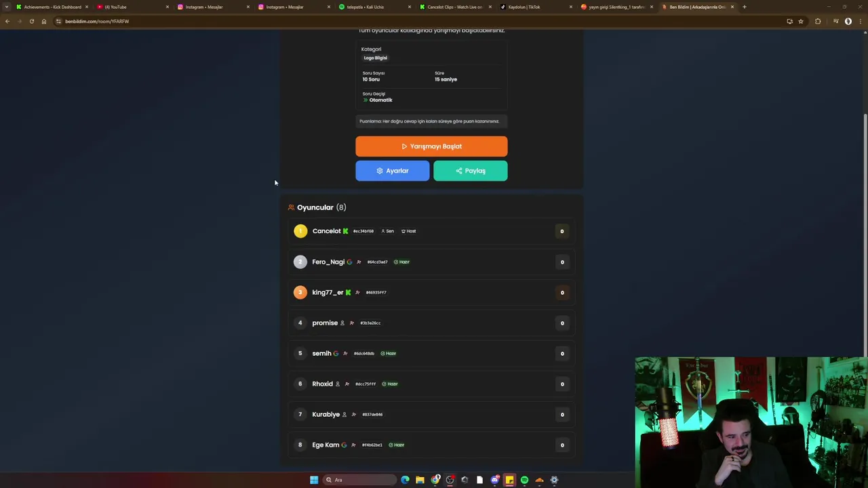Screen dimensions: 868x488
Task: Open Spotify from the taskbar
Action: 524,480
